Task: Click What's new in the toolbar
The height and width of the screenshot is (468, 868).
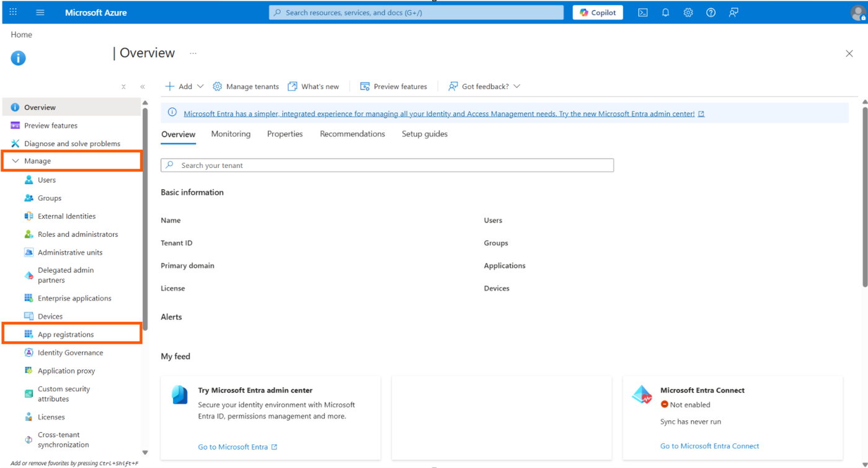Action: coord(314,86)
